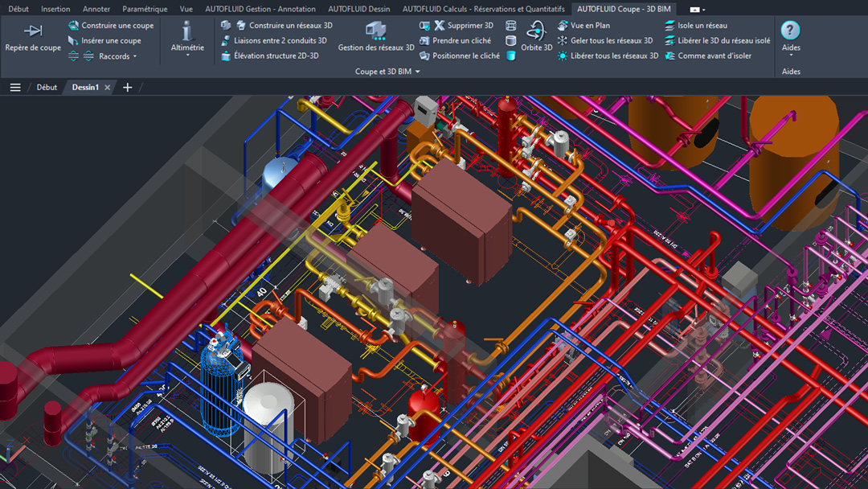Image resolution: width=868 pixels, height=489 pixels.
Task: Select the wireframe cylinder visual style icon
Action: [511, 26]
